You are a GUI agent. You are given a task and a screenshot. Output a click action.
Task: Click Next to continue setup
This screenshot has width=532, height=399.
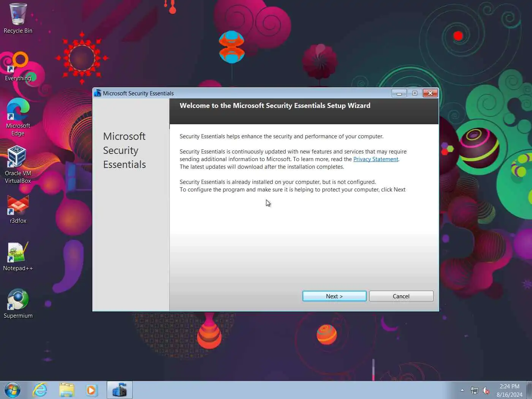click(334, 296)
